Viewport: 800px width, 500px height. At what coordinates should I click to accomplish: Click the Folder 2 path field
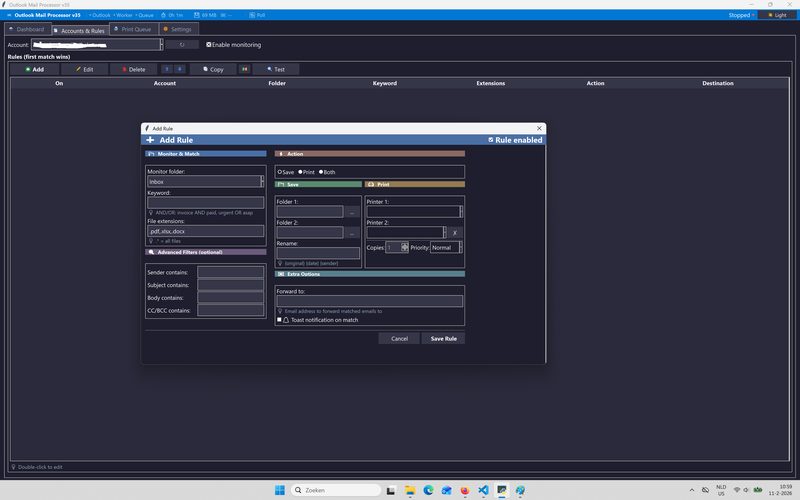pos(310,233)
